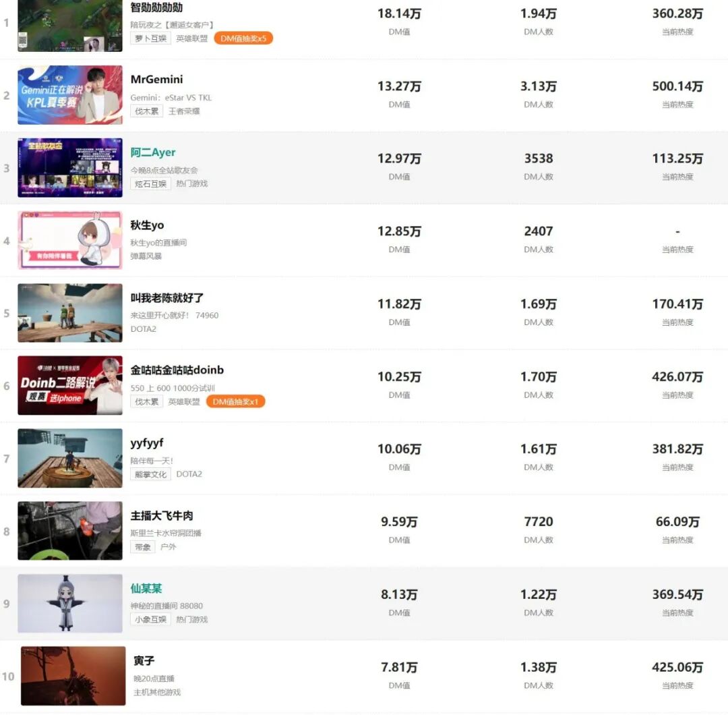The height and width of the screenshot is (715, 728).
Task: Open MrGemini's KPL stream thumbnail
Action: (70, 95)
